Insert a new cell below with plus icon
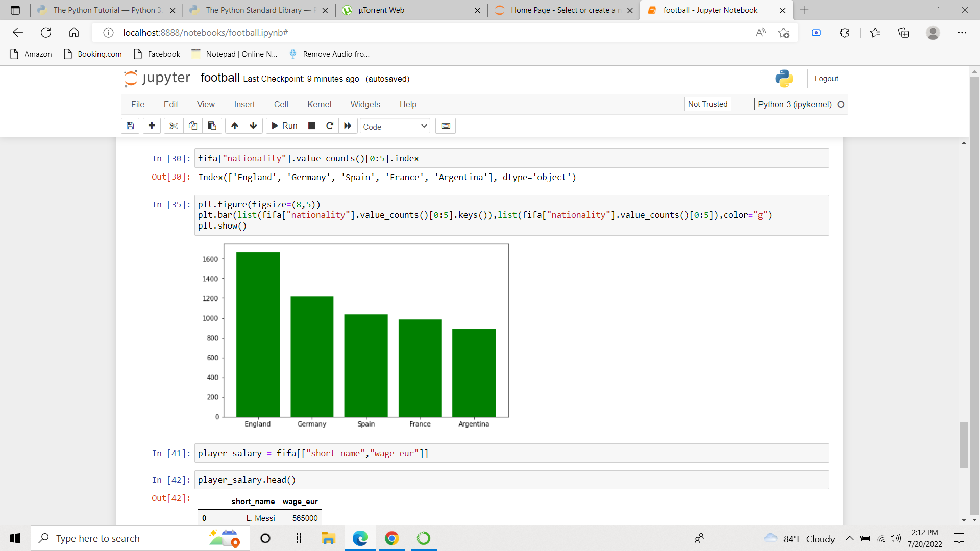The height and width of the screenshot is (551, 980). (x=152, y=126)
